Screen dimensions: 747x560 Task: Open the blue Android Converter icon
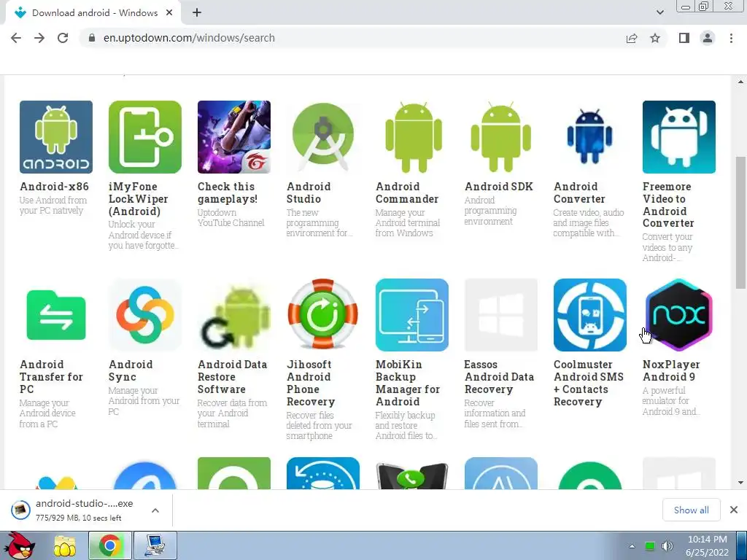[x=589, y=137]
